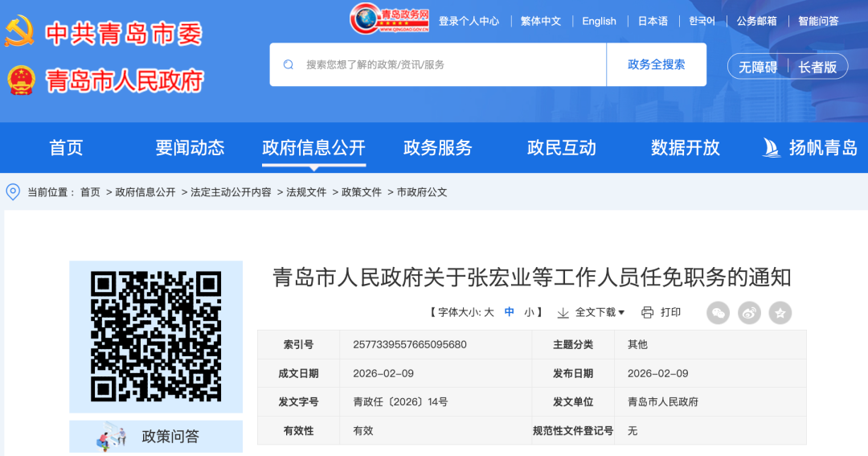Viewport: 868px width, 456px height.
Task: Click the magnifier icon in search box
Action: [x=289, y=65]
